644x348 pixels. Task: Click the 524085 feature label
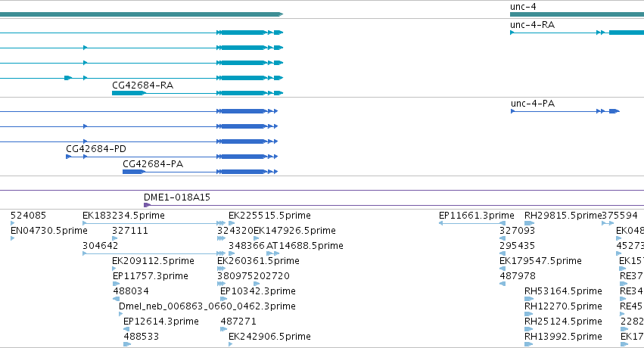point(28,216)
